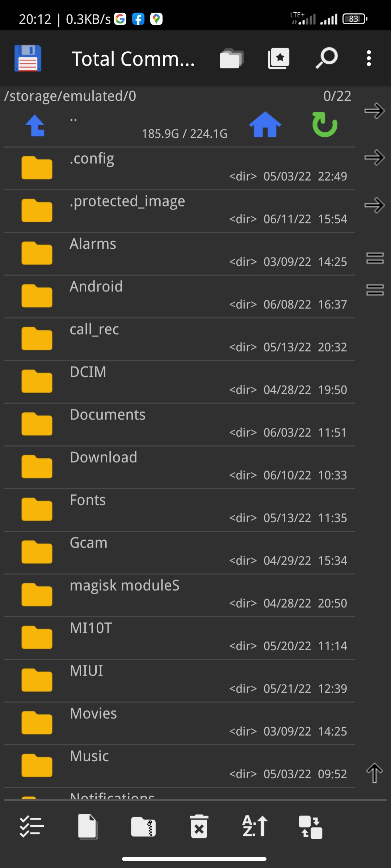Screen dimensions: 391x868
Task: Open the select files checklist icon
Action: point(31,827)
